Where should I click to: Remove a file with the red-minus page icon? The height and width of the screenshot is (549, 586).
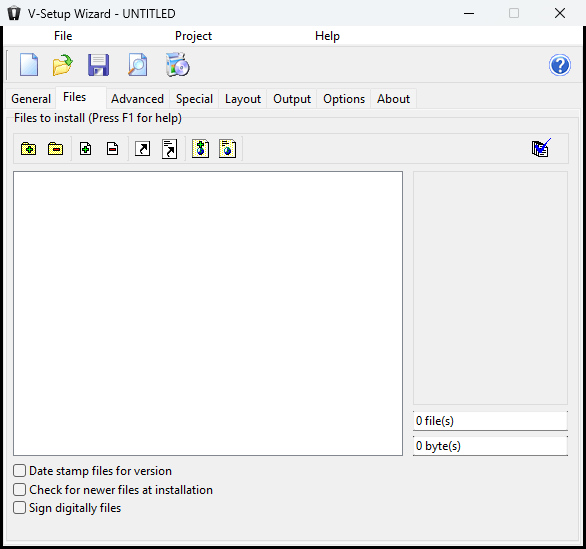pyautogui.click(x=112, y=149)
